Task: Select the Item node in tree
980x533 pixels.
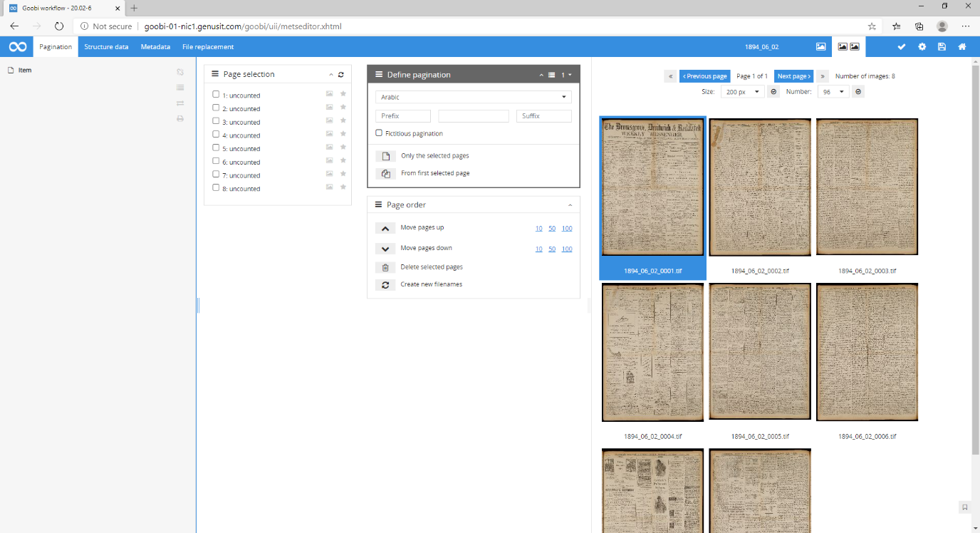Action: tap(25, 71)
